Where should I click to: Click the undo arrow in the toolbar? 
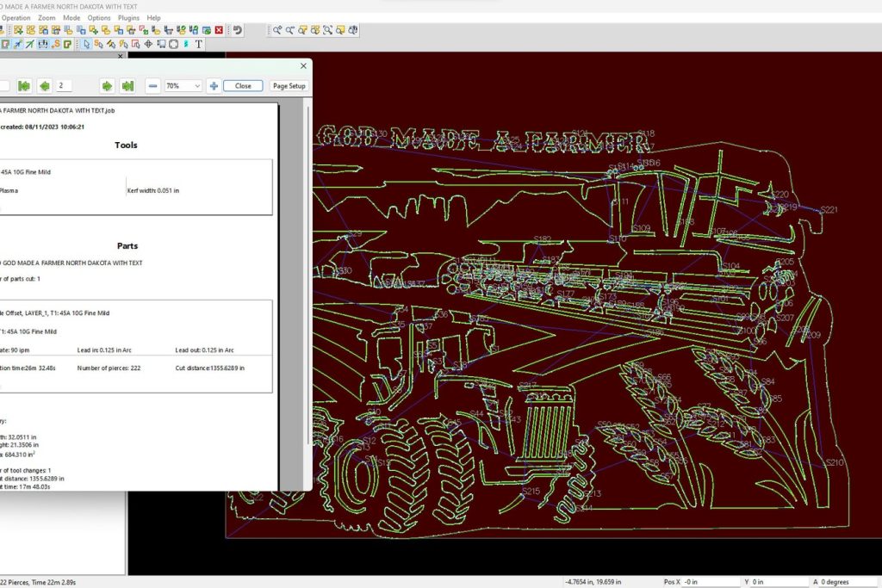click(237, 30)
